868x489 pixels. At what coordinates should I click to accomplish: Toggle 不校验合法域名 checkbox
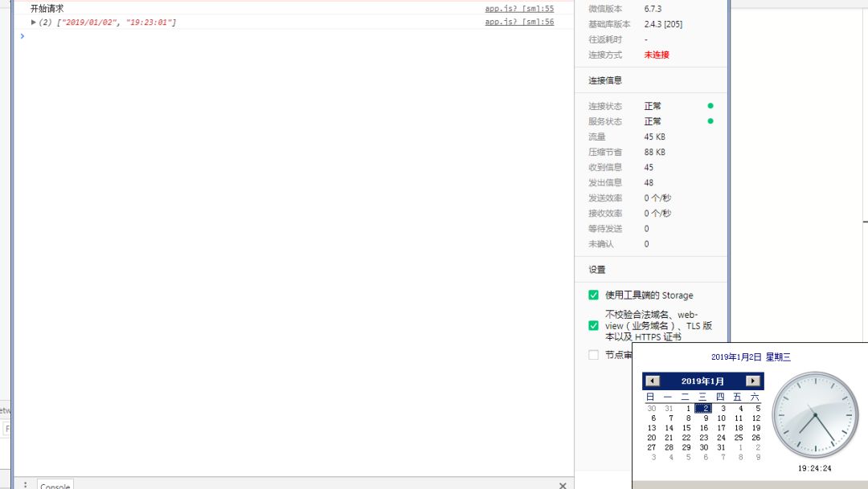pos(593,325)
